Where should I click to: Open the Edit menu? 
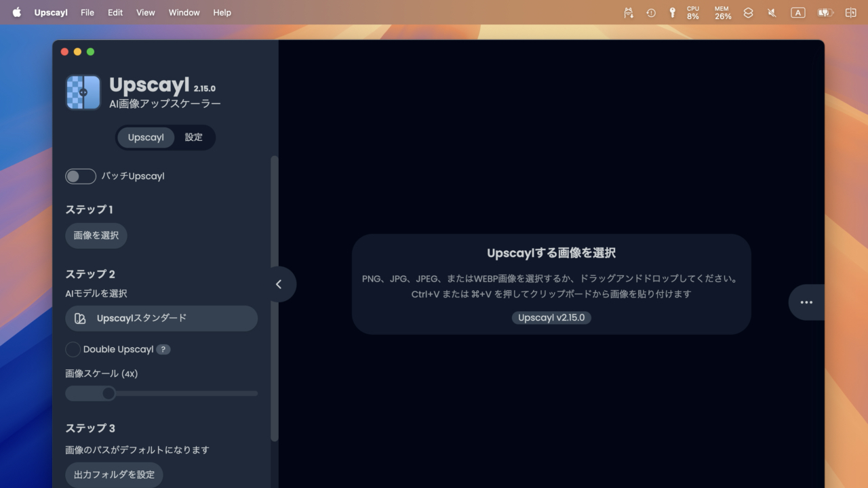click(x=115, y=12)
